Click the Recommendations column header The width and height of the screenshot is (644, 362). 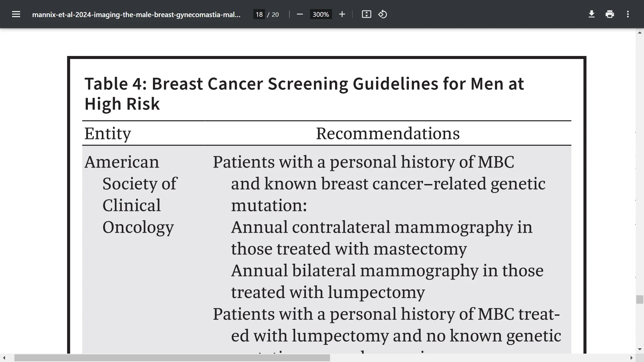tap(388, 133)
